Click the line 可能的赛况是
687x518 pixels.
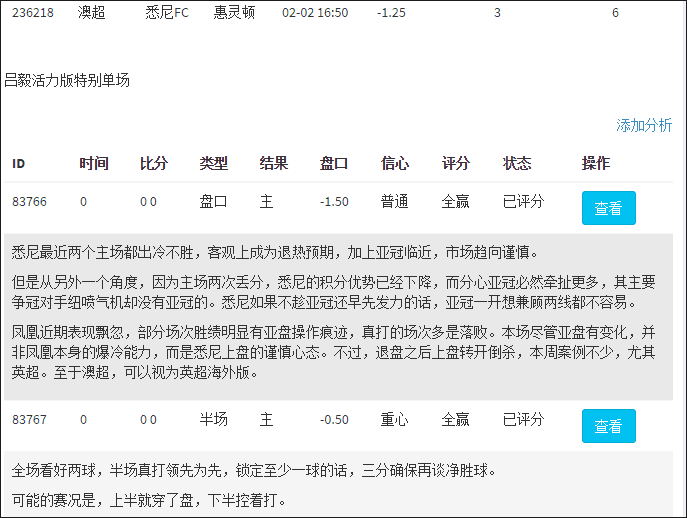pos(149,500)
